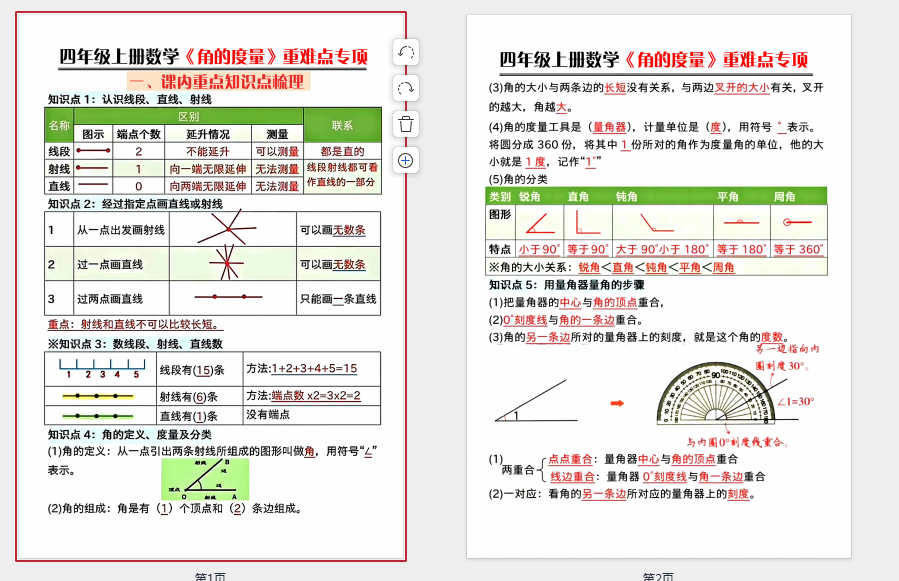Click the 知识点1 heading on page 1
The image size is (899, 581).
pyautogui.click(x=129, y=99)
